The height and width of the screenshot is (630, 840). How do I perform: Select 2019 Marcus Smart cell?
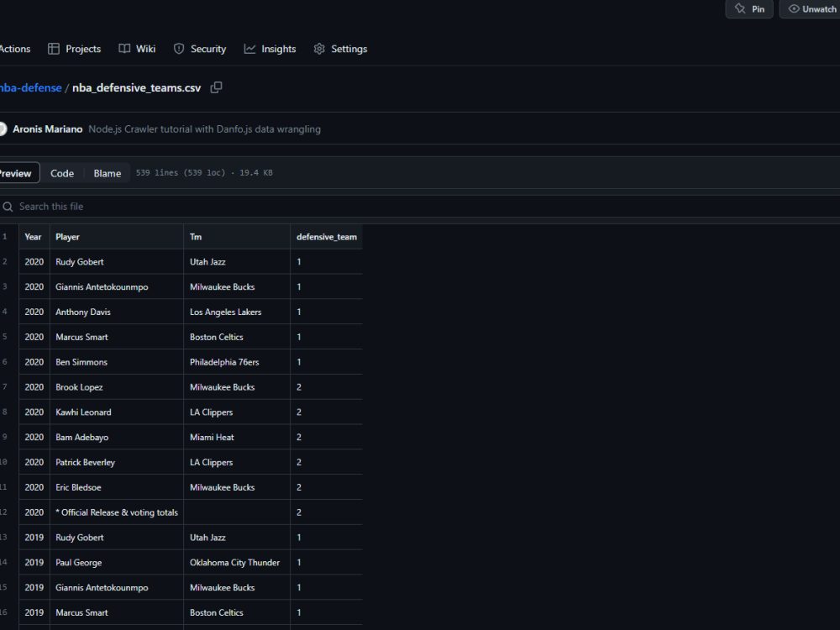pyautogui.click(x=117, y=613)
